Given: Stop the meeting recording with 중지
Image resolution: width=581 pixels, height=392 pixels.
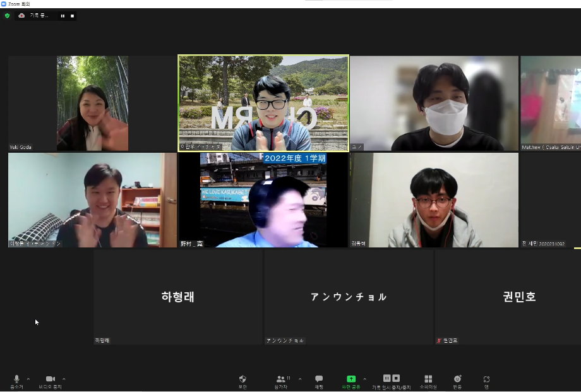Looking at the screenshot, I should click(396, 377).
